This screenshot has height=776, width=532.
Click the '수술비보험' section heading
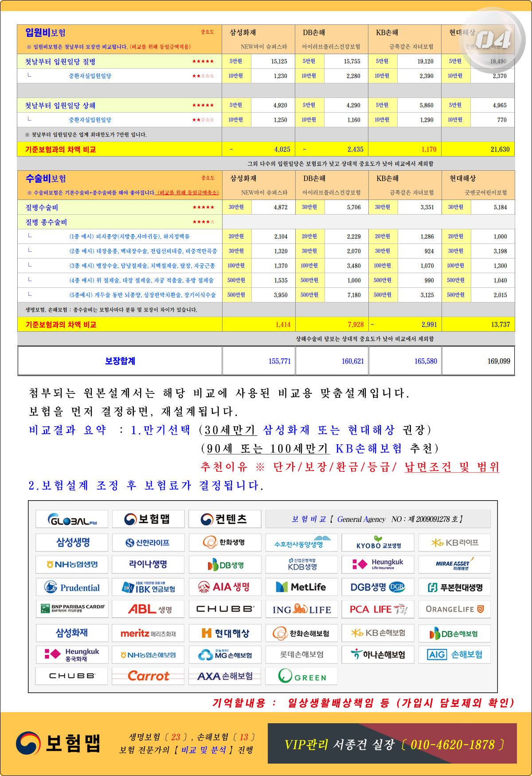point(46,178)
